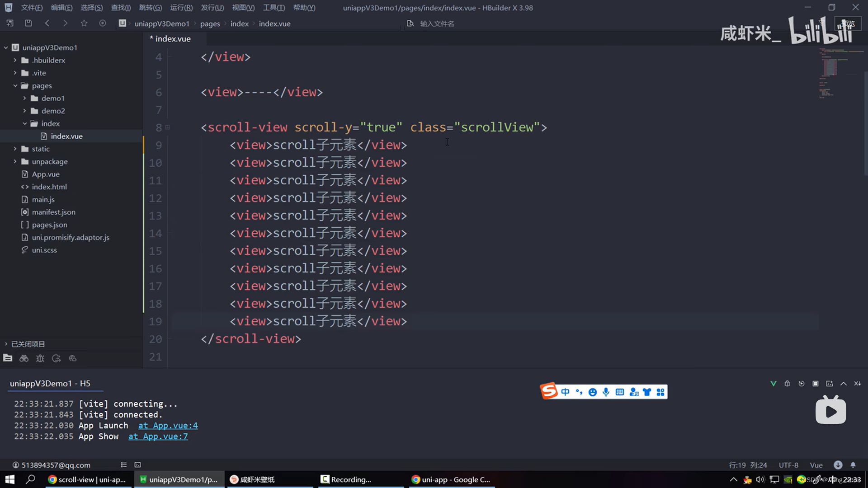
Task: Open the 工具(T) menu
Action: pos(274,8)
